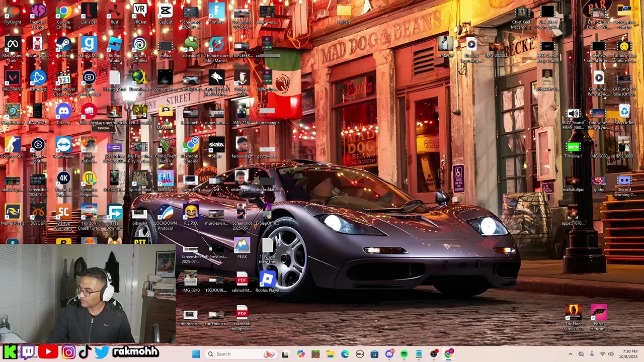Show hidden system tray icons
The image size is (644, 362).
[570, 354]
